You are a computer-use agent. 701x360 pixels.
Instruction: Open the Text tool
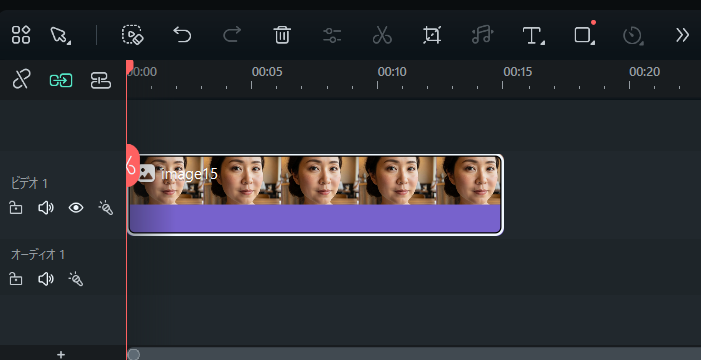533,35
